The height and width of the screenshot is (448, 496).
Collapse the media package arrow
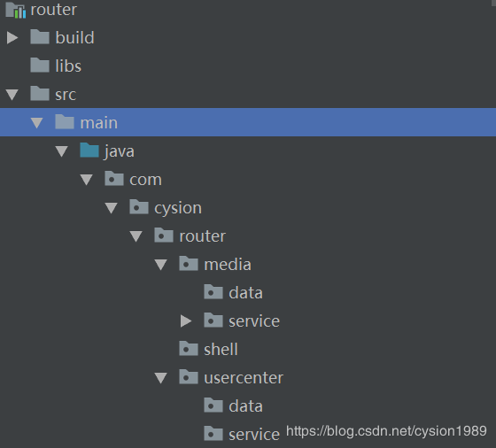coord(160,265)
